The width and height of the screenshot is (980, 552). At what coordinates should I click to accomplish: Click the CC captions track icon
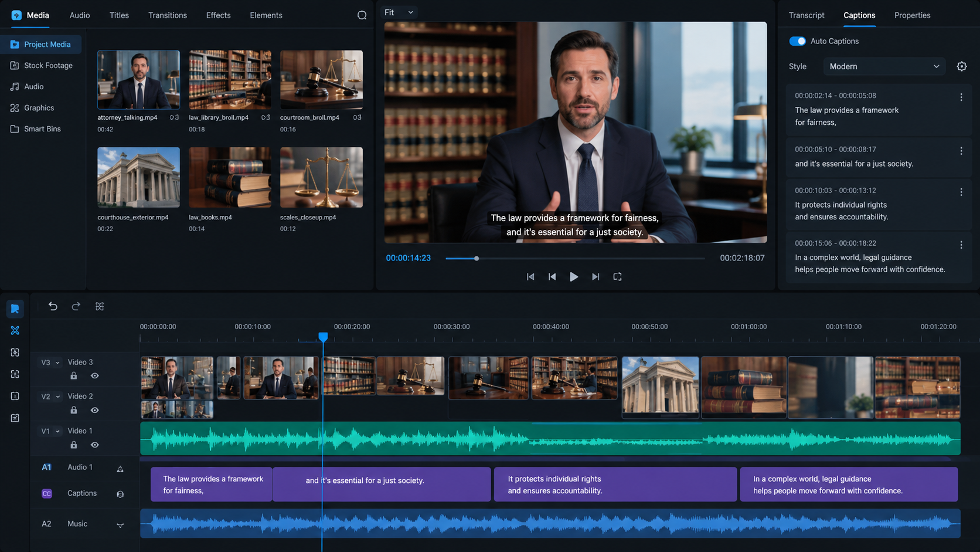coord(47,493)
